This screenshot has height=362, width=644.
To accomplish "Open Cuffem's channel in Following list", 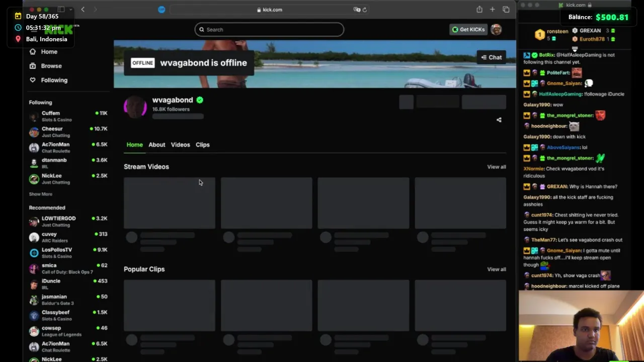I will pos(68,116).
